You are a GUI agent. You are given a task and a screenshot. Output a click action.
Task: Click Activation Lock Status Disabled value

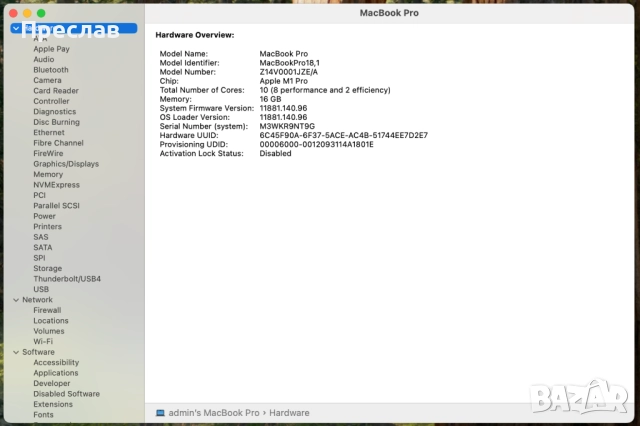point(276,154)
